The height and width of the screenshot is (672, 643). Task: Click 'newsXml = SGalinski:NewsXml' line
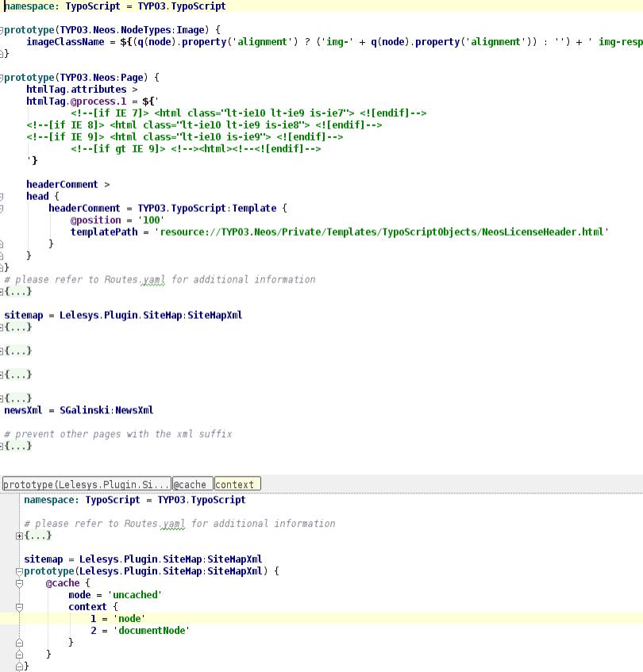click(79, 410)
